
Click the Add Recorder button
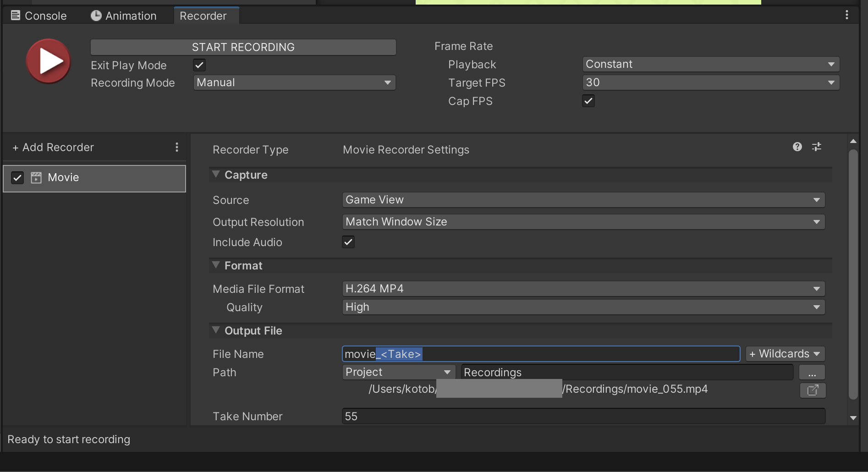[53, 147]
